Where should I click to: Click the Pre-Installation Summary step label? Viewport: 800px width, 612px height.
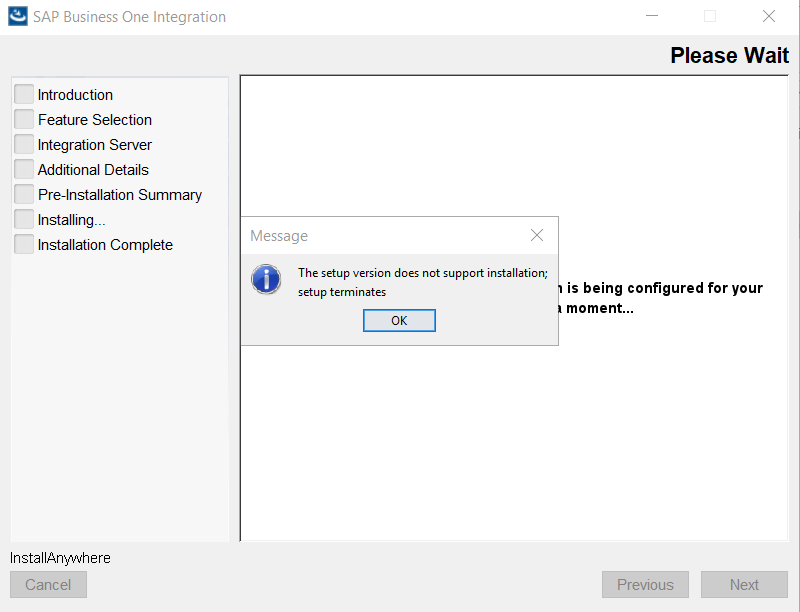(x=120, y=195)
